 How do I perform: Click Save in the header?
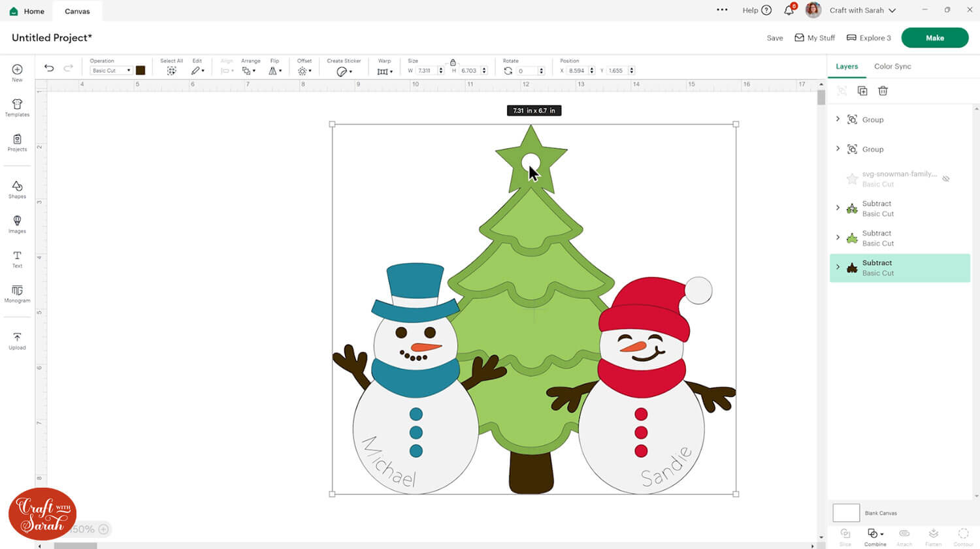click(774, 38)
